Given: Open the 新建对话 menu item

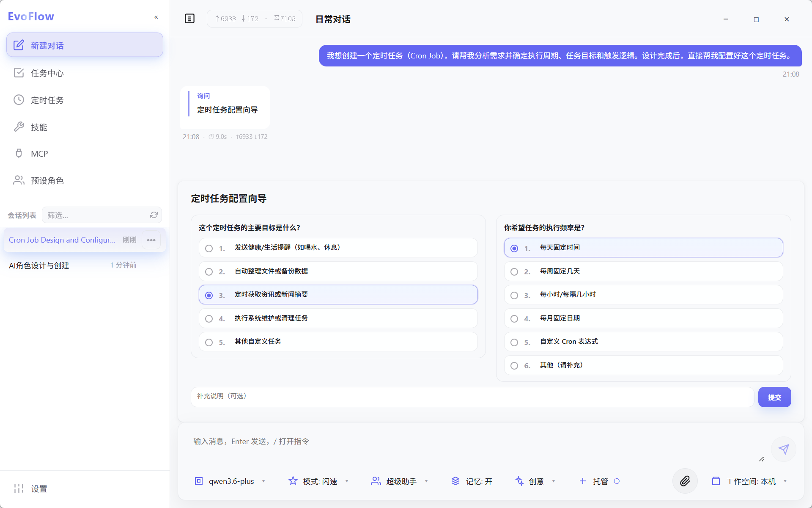Looking at the screenshot, I should [x=85, y=45].
